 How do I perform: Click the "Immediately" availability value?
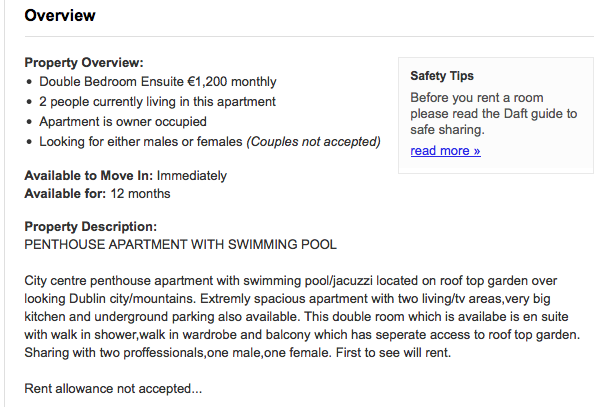192,176
